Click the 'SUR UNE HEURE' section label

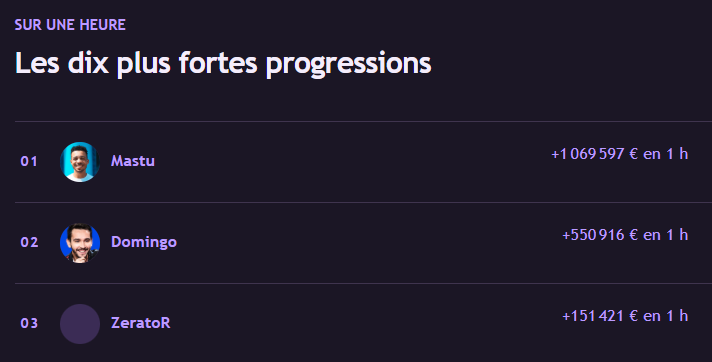[70, 25]
